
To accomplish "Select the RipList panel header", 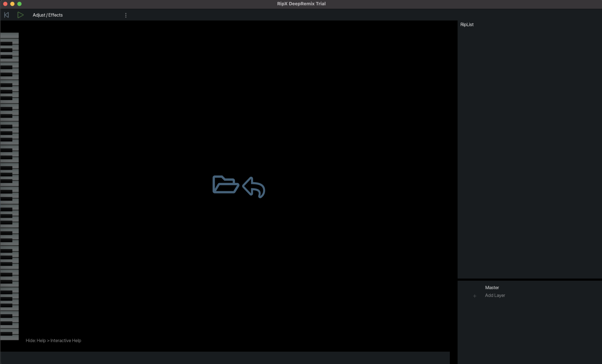I will [x=467, y=25].
